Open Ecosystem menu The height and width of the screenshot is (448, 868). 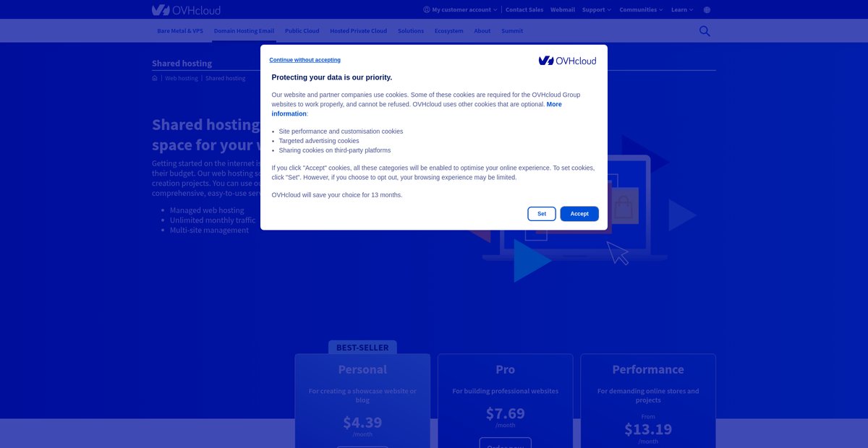click(449, 31)
